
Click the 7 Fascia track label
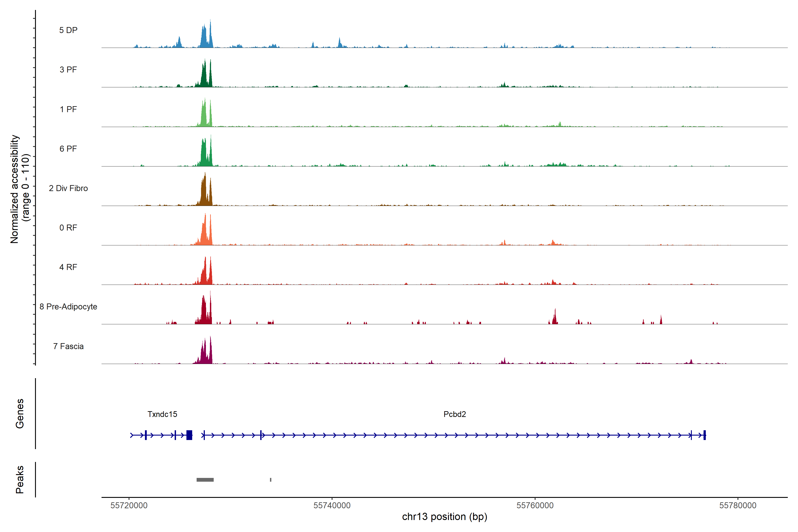[68, 346]
